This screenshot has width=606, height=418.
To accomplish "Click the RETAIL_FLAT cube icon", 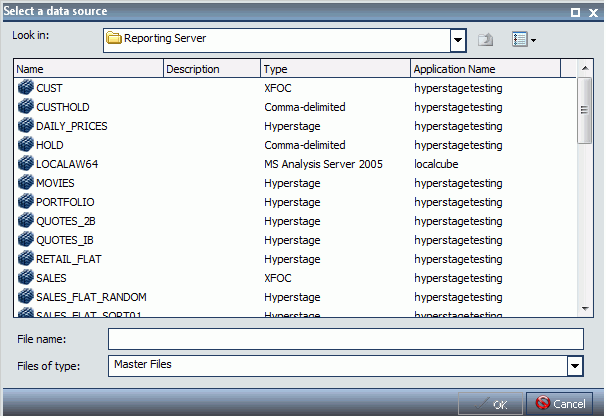I will 26,258.
